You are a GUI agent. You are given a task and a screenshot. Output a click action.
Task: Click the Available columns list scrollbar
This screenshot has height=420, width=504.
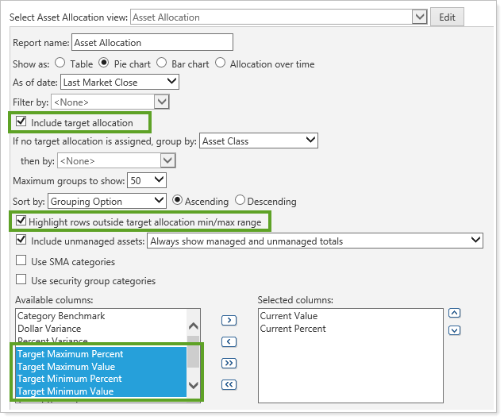click(x=193, y=355)
